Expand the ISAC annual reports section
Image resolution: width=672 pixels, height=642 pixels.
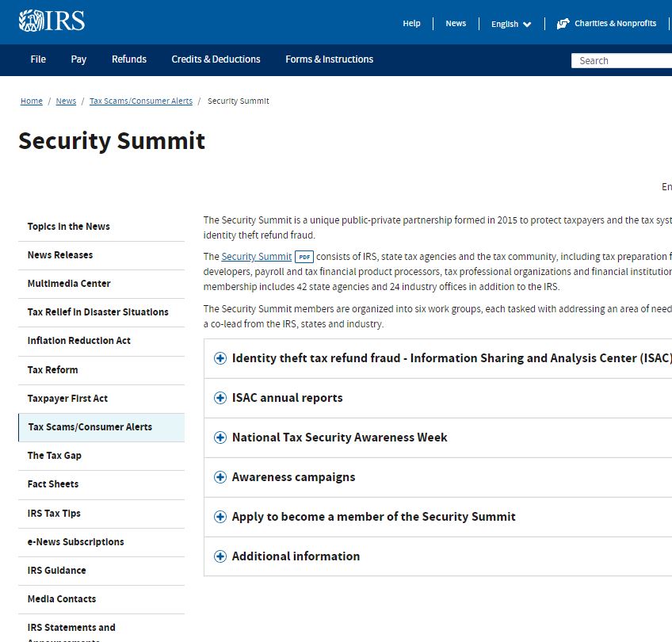pyautogui.click(x=438, y=398)
